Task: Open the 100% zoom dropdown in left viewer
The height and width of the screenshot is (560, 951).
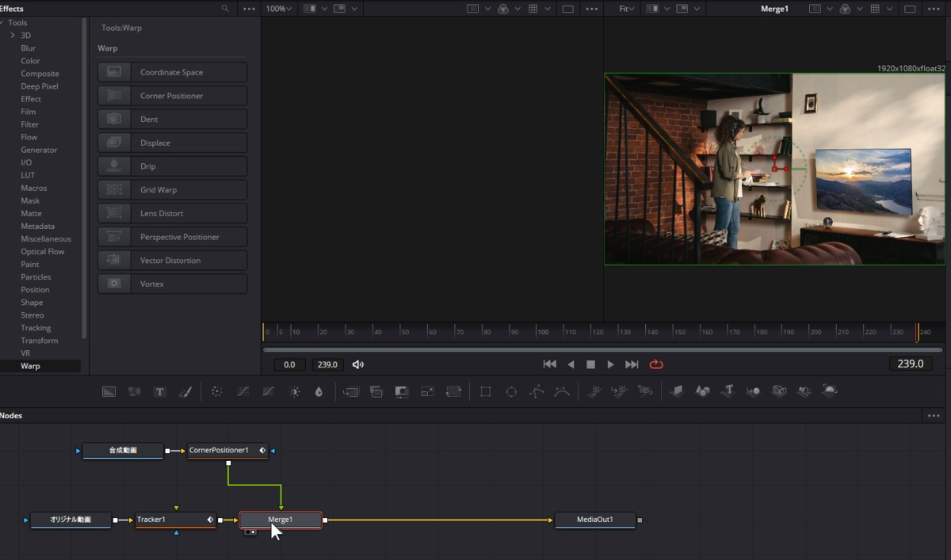Action: 278,9
